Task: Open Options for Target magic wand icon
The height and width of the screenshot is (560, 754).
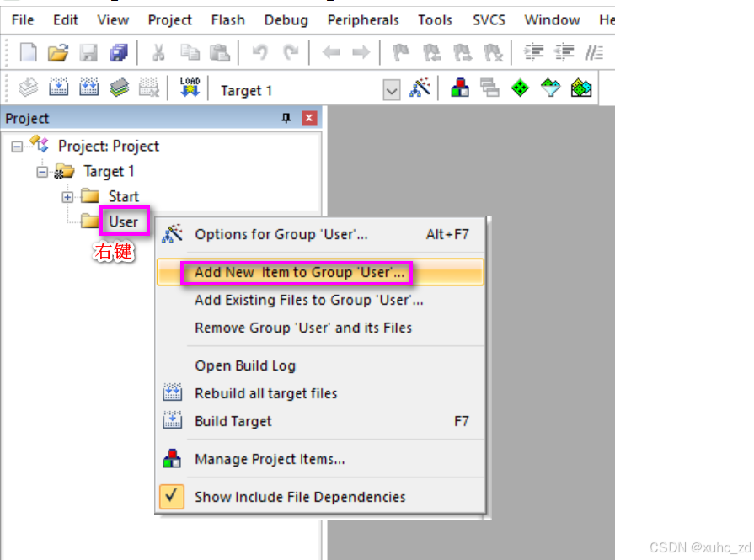Action: (x=420, y=88)
